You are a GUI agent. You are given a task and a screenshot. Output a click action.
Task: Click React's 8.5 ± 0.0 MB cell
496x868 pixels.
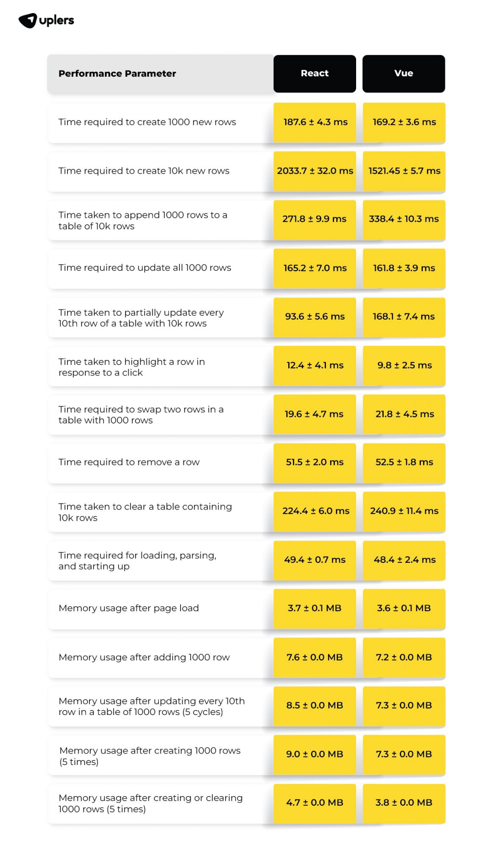[315, 706]
